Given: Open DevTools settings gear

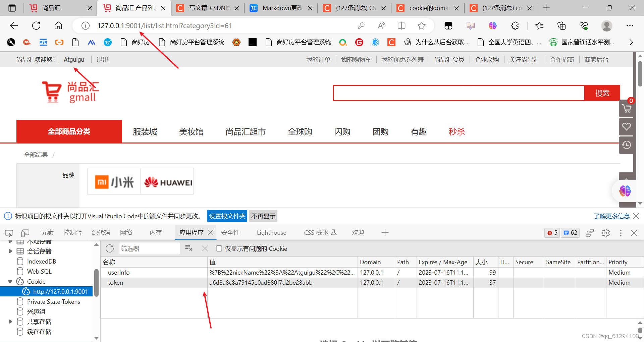Looking at the screenshot, I should 606,233.
